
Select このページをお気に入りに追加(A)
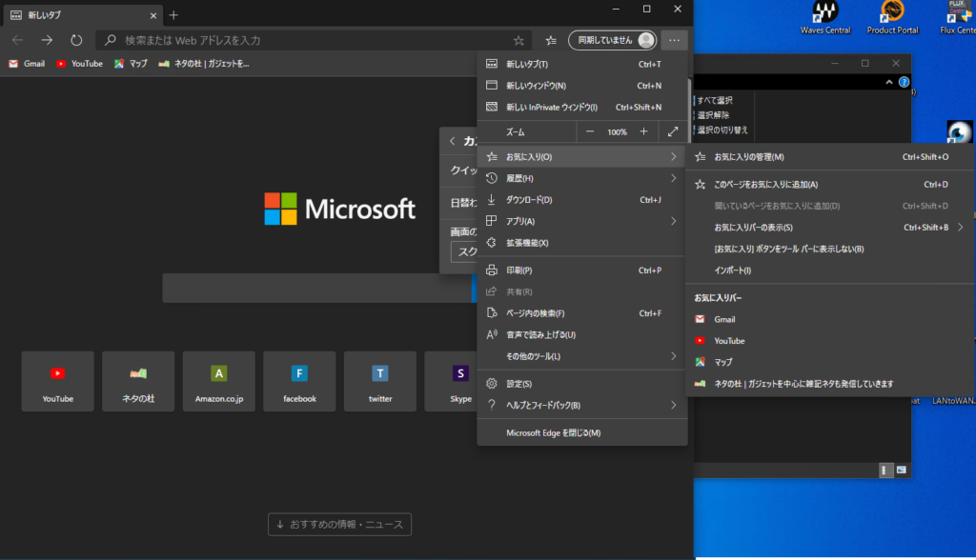(830, 184)
